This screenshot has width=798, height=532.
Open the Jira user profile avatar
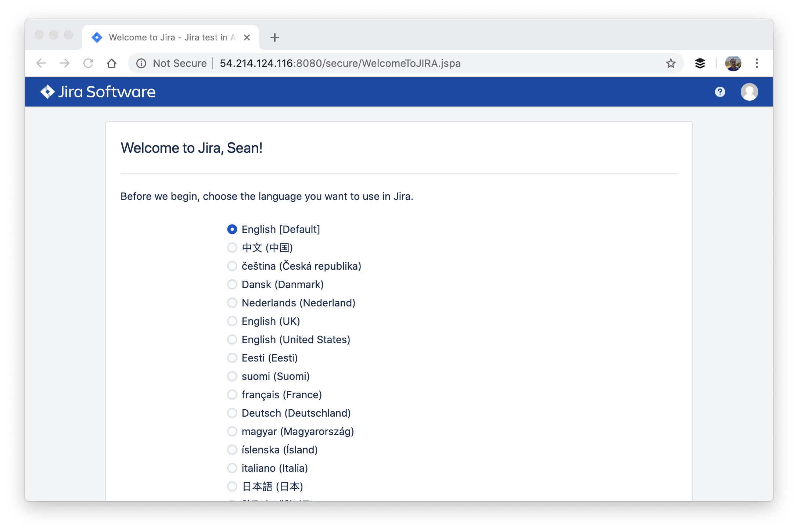pyautogui.click(x=749, y=92)
